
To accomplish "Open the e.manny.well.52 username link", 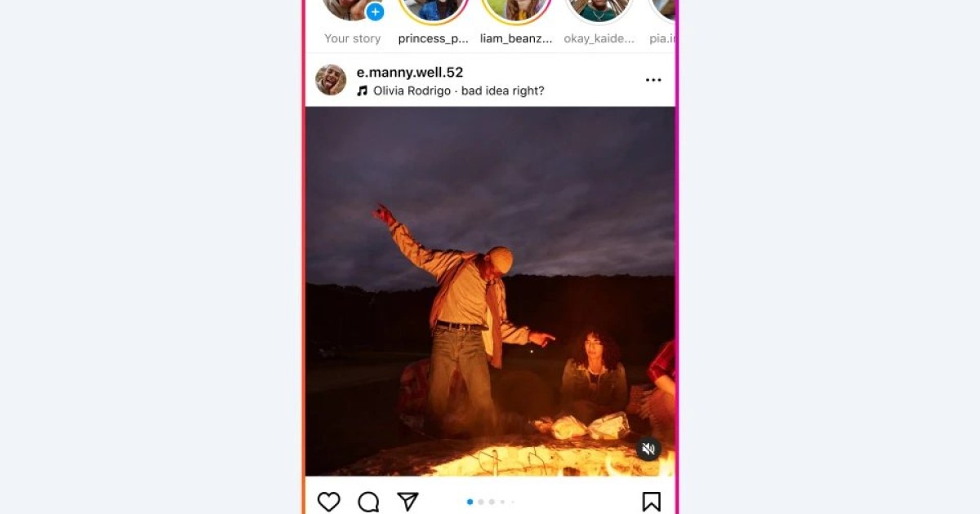I will tap(410, 73).
